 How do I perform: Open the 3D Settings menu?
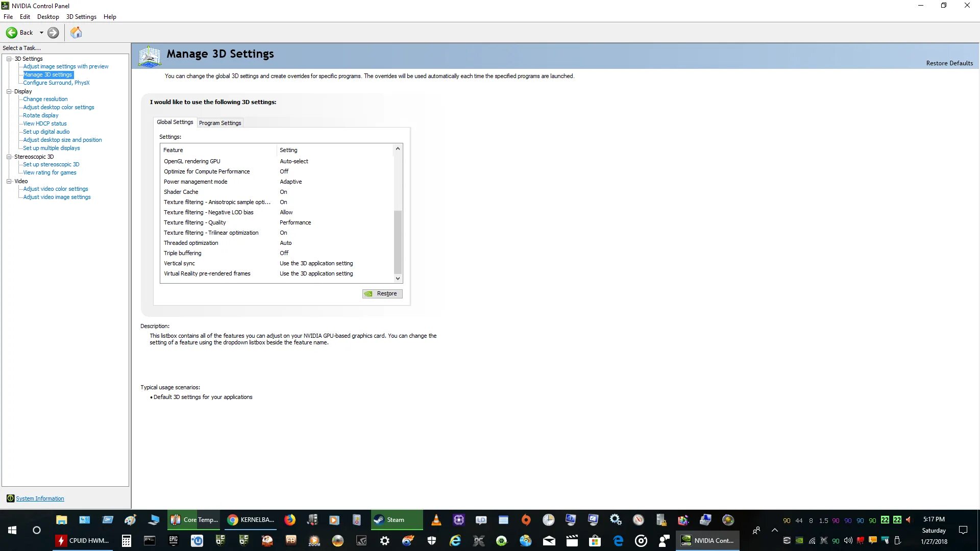[x=81, y=17]
